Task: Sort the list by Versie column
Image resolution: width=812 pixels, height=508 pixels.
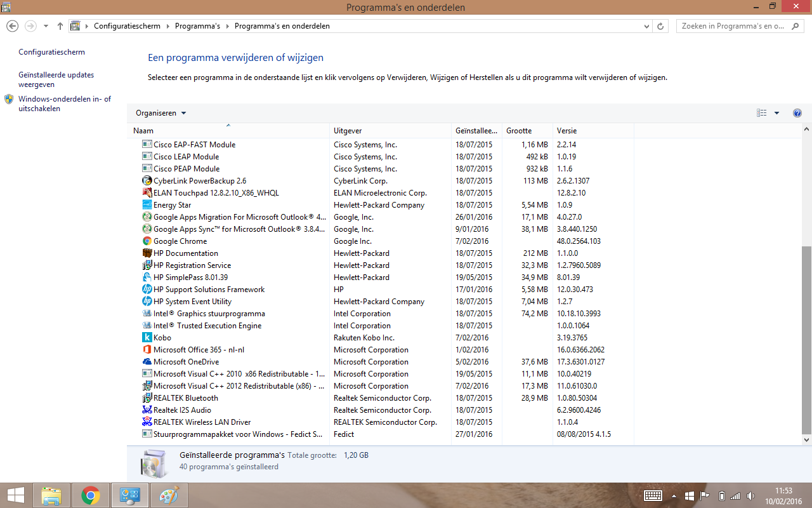Action: (x=593, y=131)
